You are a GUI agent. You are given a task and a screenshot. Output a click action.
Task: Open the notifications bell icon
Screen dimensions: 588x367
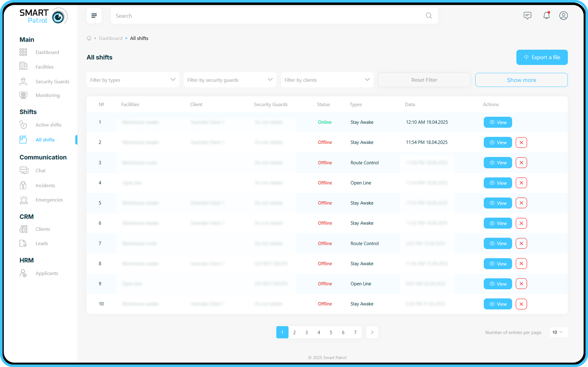[546, 16]
